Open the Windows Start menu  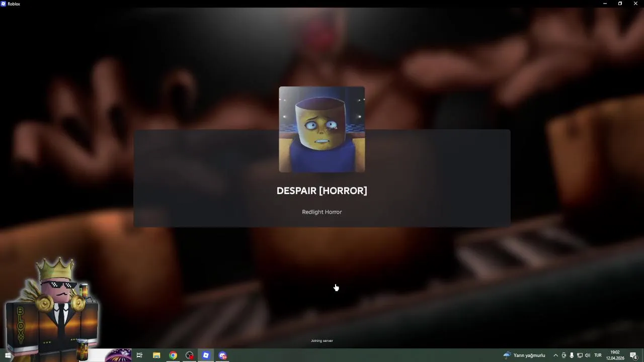click(8, 355)
